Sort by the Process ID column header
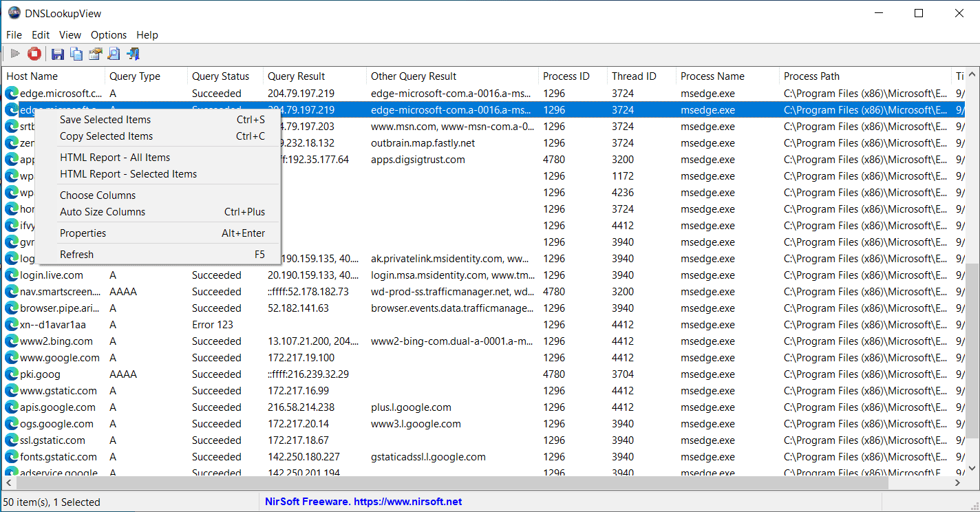 click(x=573, y=76)
